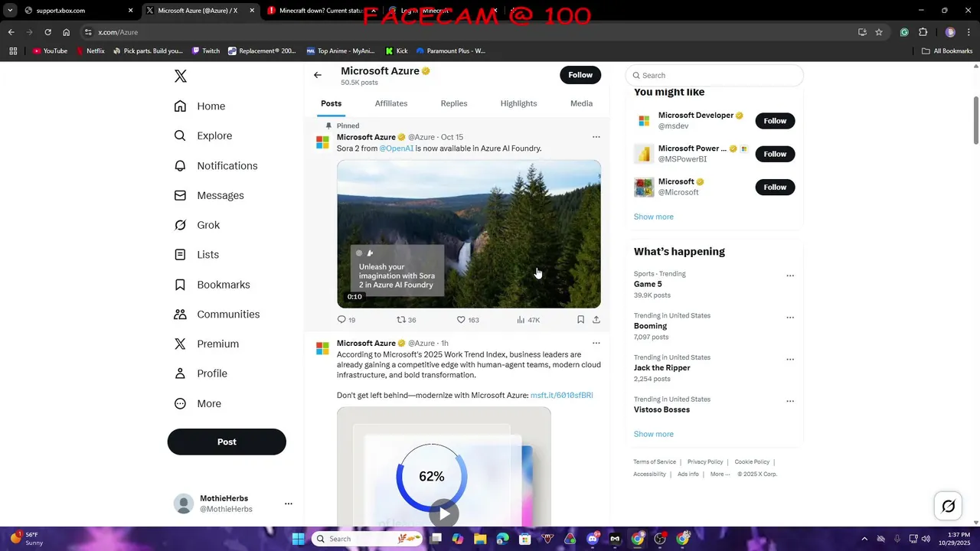Expand the Chrome tab search dropdown
The height and width of the screenshot is (551, 980).
pos(10,11)
